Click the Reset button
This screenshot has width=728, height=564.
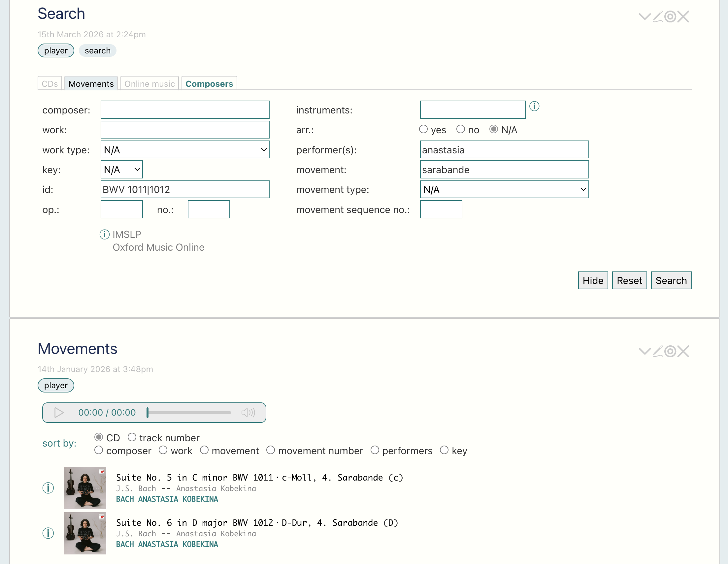(x=629, y=280)
